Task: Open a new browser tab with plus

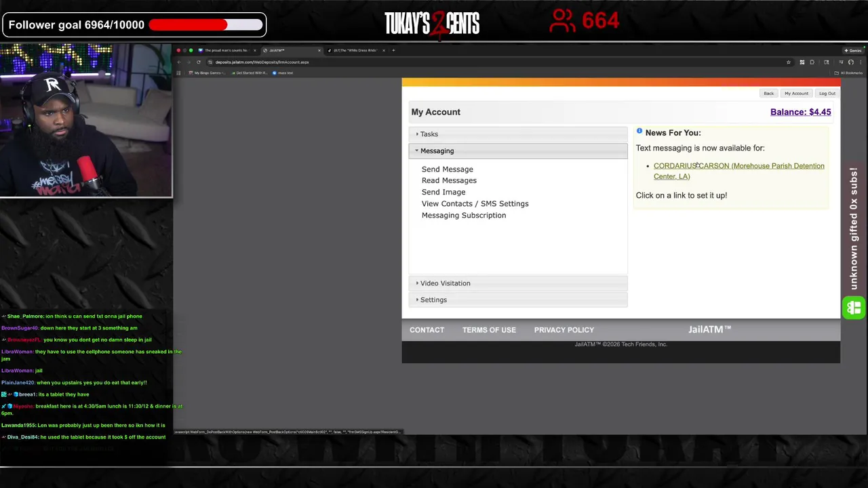Action: (x=393, y=50)
